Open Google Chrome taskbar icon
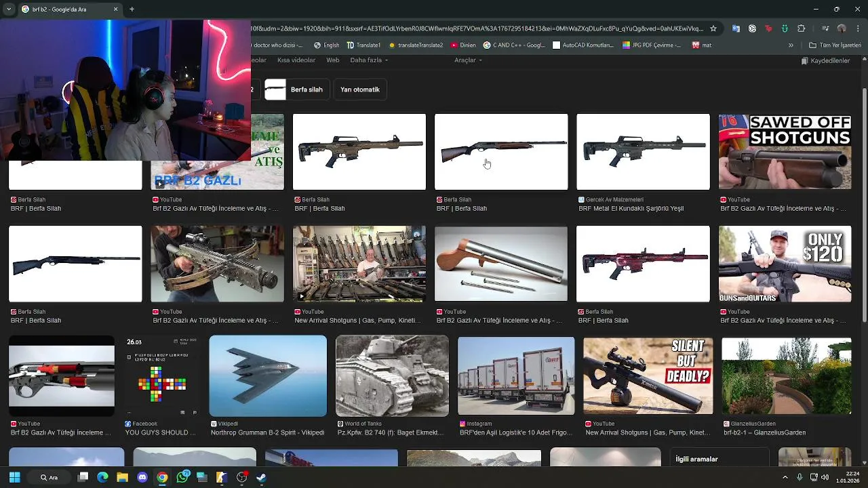 (x=162, y=477)
